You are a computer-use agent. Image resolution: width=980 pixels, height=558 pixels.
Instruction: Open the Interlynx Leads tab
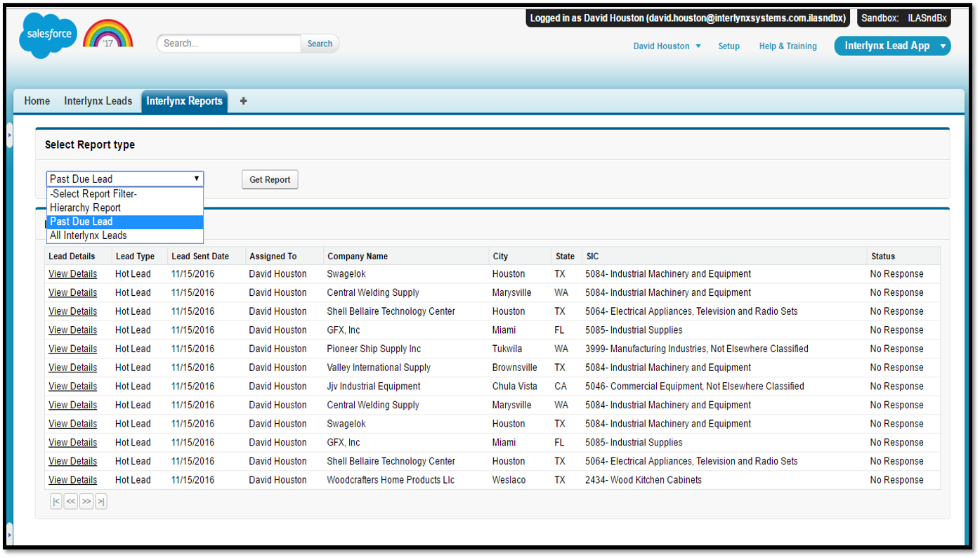(x=98, y=101)
